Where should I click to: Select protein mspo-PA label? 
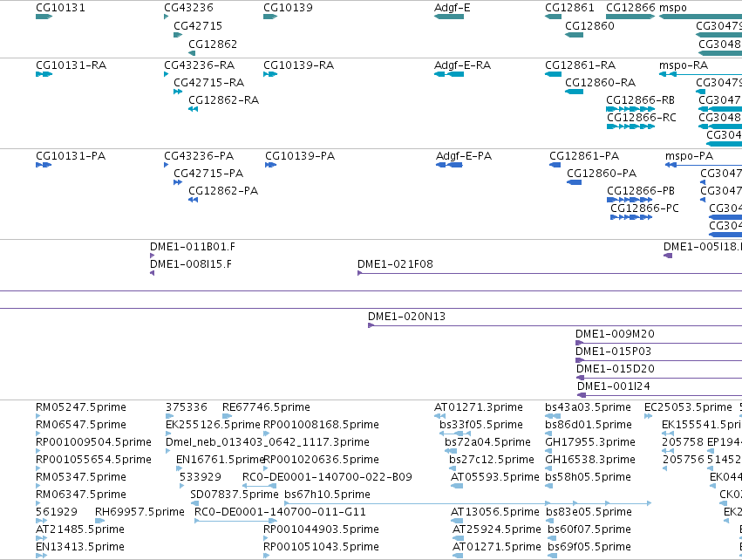click(x=689, y=156)
